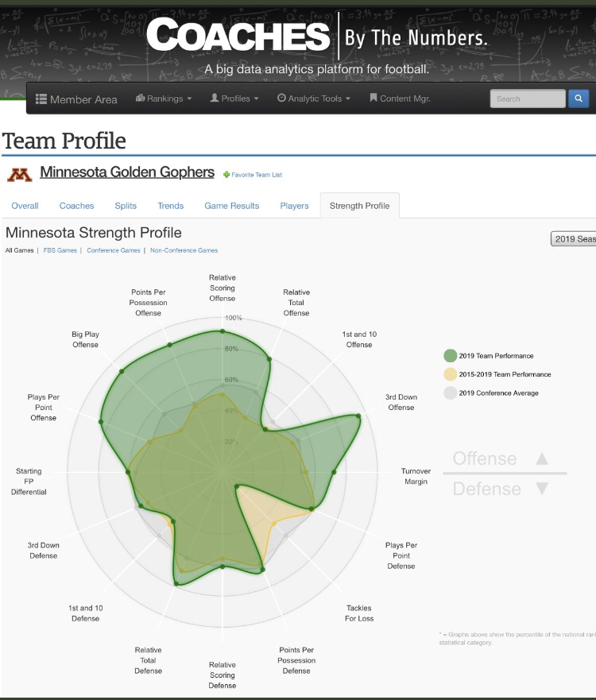Click the Relative Scoring Defense label
The image size is (596, 700).
pos(223,675)
